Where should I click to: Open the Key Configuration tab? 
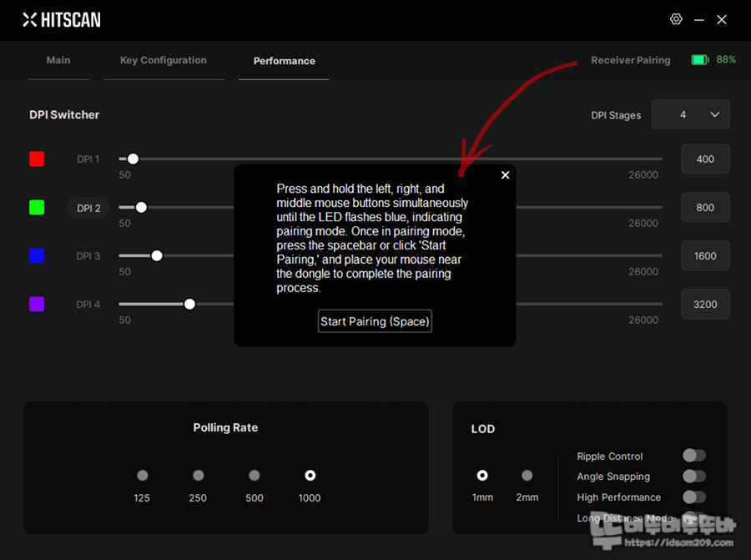click(x=164, y=60)
